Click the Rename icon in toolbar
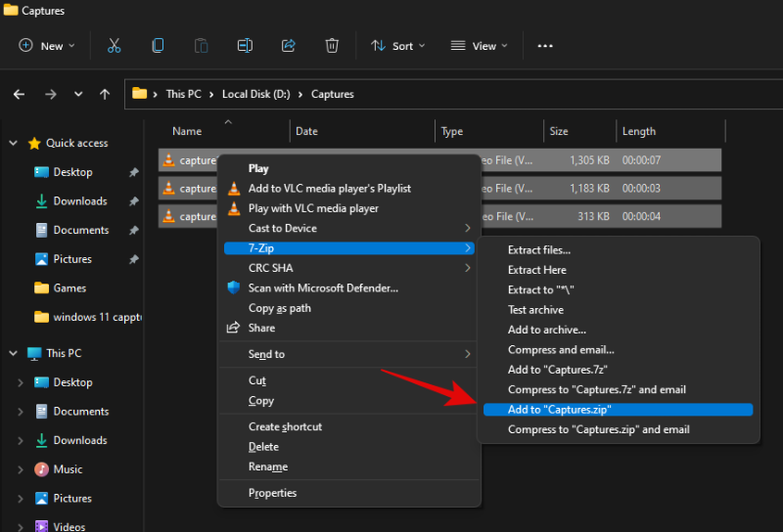The image size is (783, 532). pos(245,45)
